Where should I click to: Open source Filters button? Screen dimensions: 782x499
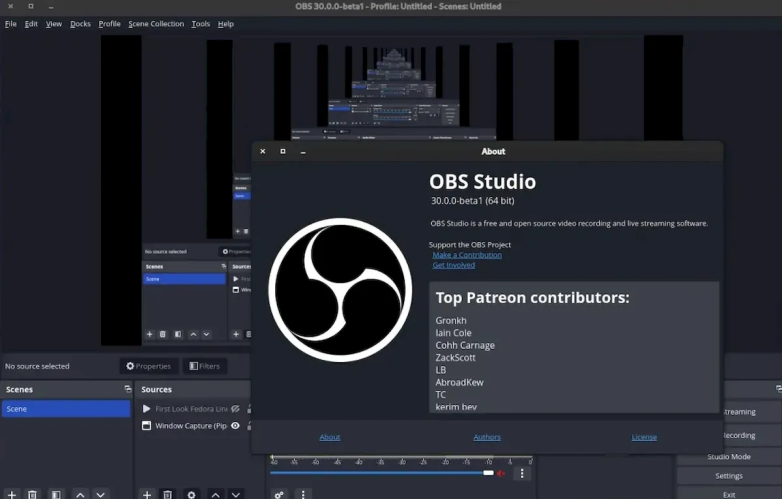(x=204, y=366)
